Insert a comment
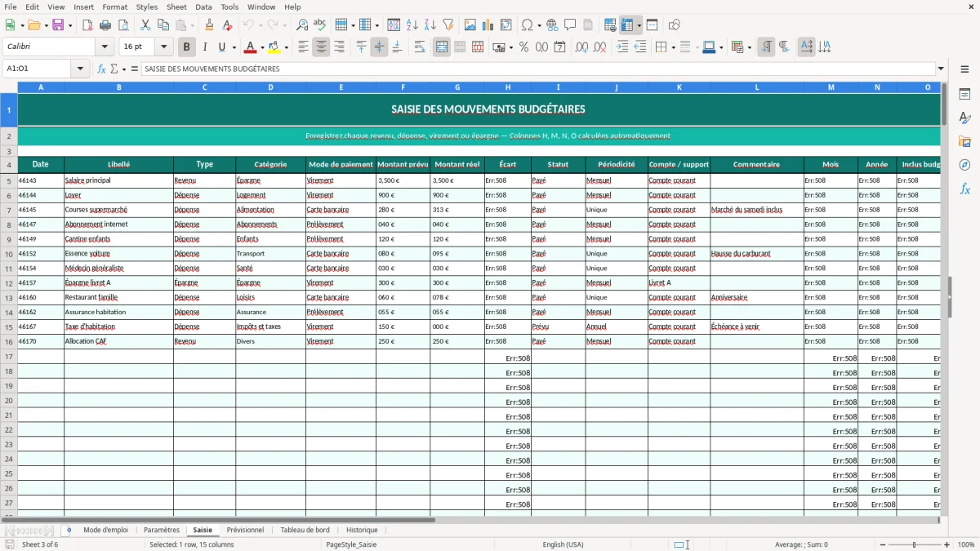The image size is (980, 551). point(570,25)
